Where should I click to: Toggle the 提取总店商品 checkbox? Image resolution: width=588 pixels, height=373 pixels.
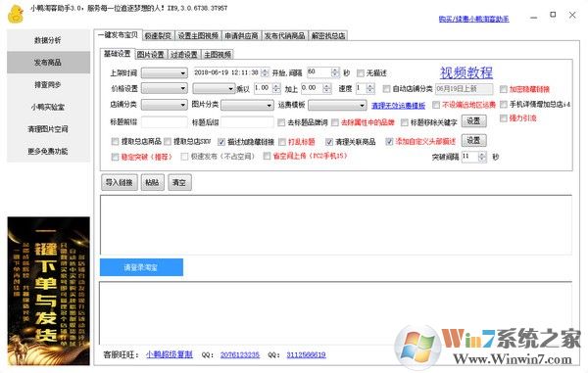(x=115, y=142)
